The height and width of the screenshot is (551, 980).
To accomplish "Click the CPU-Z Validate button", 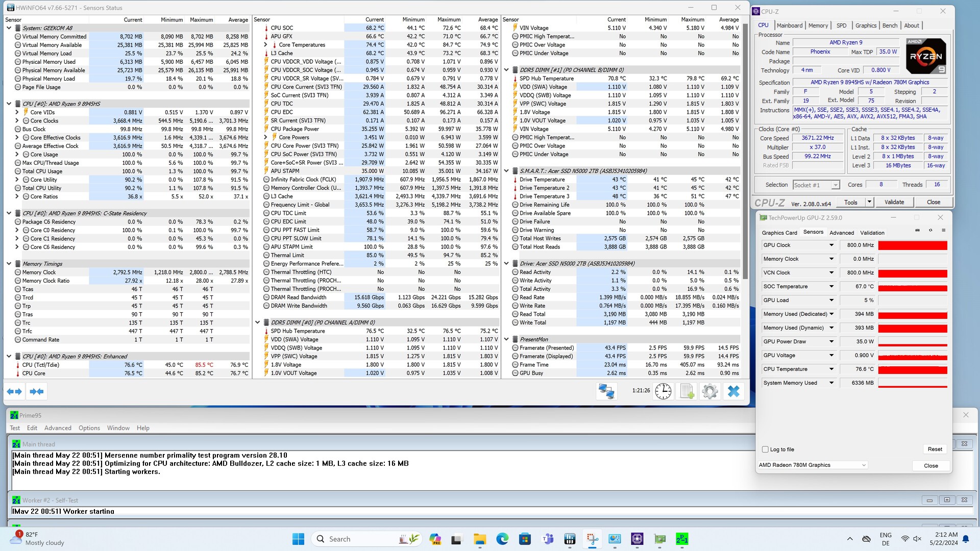I will pos(894,202).
